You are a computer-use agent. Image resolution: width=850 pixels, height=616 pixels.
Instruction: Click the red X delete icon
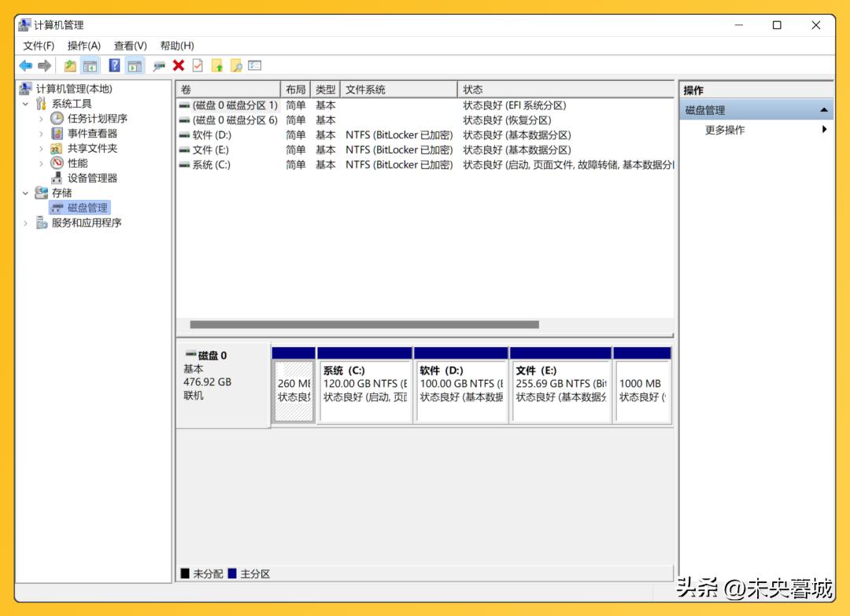click(x=179, y=66)
